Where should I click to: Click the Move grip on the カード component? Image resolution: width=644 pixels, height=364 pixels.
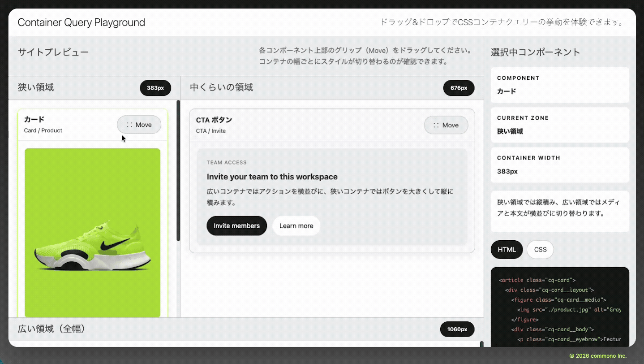139,125
